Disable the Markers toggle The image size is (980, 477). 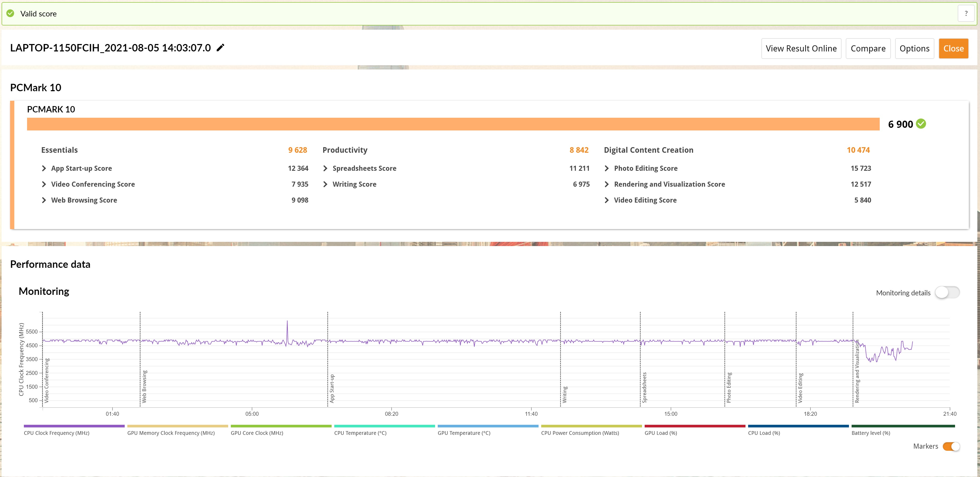(951, 446)
